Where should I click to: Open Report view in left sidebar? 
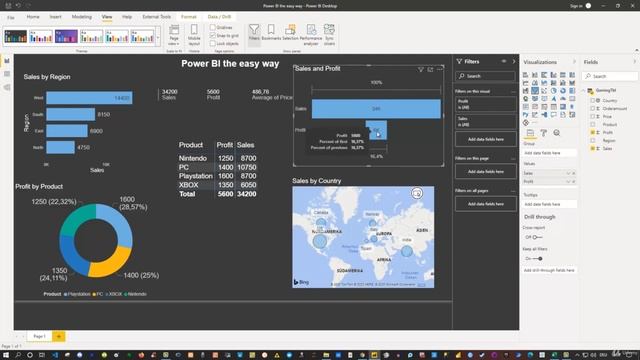(x=7, y=61)
